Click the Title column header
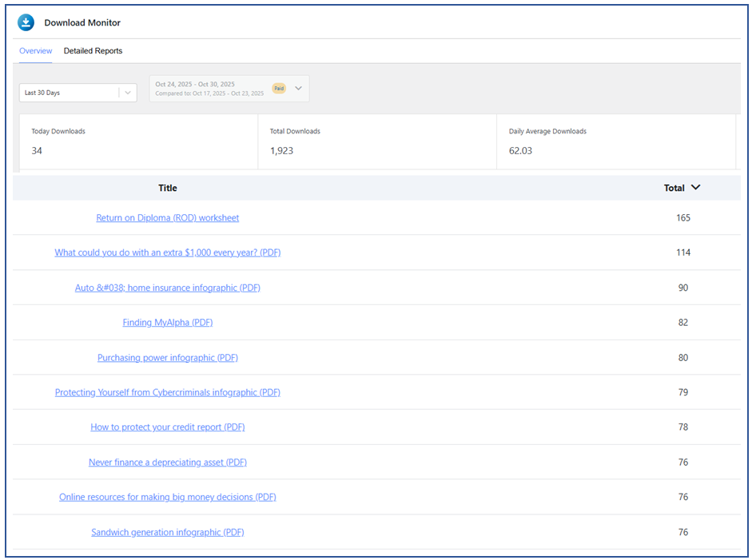 pyautogui.click(x=168, y=189)
